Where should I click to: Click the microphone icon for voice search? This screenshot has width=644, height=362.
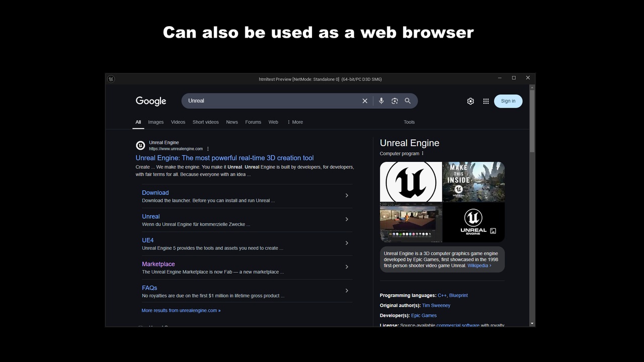[x=381, y=101]
